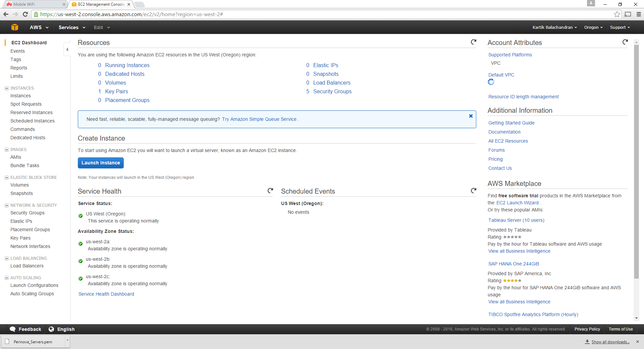The height and width of the screenshot is (349, 644).
Task: Reload the page with browser refresh icon
Action: coord(25,14)
